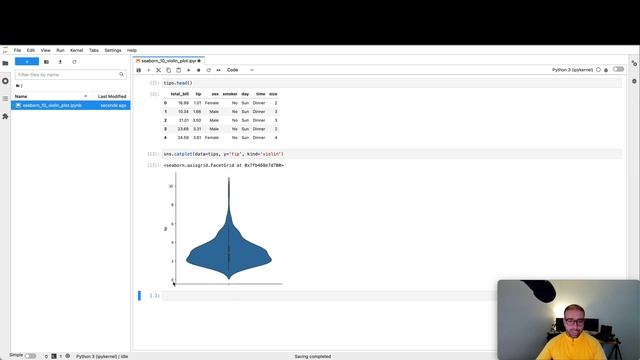640x360 pixels.
Task: Go to the root folder breadcrumb
Action: tap(19, 86)
